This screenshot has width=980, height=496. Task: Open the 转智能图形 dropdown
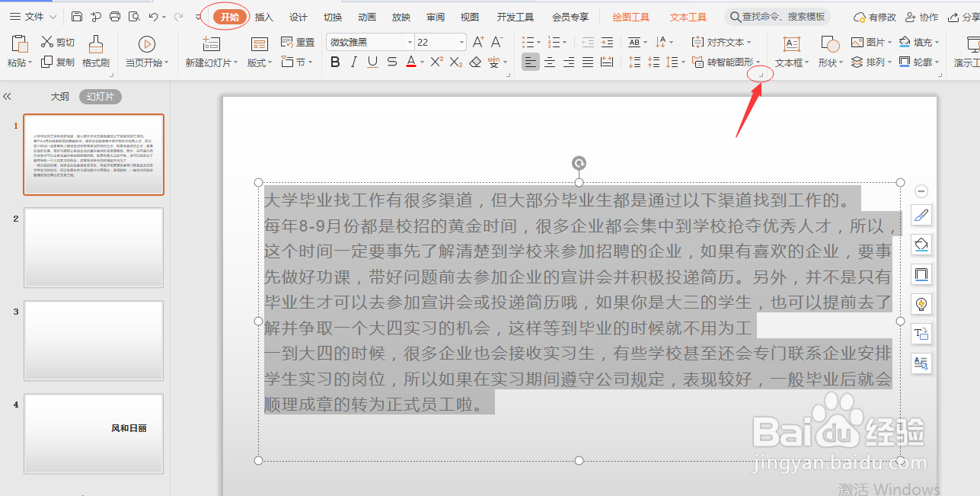(x=725, y=62)
